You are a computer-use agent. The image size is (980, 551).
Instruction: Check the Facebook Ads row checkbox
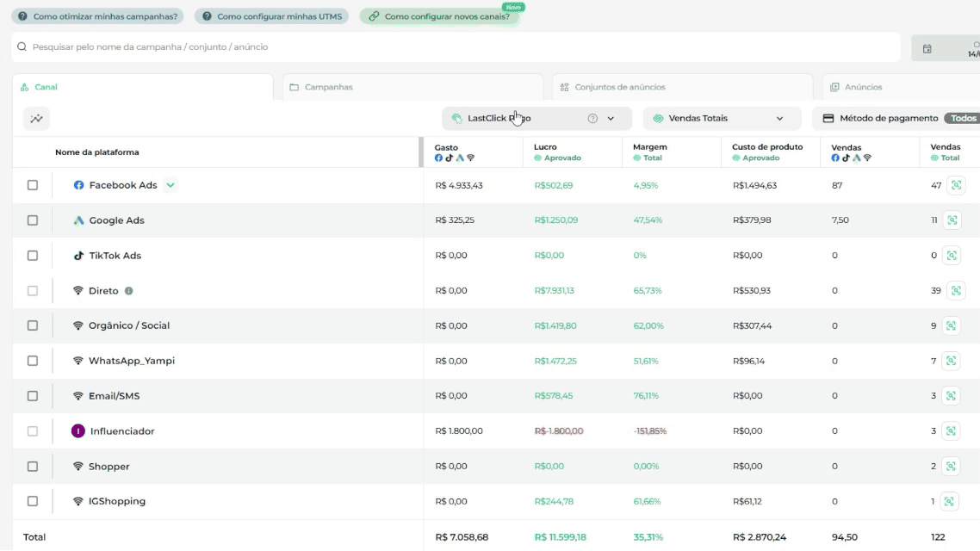click(x=33, y=185)
